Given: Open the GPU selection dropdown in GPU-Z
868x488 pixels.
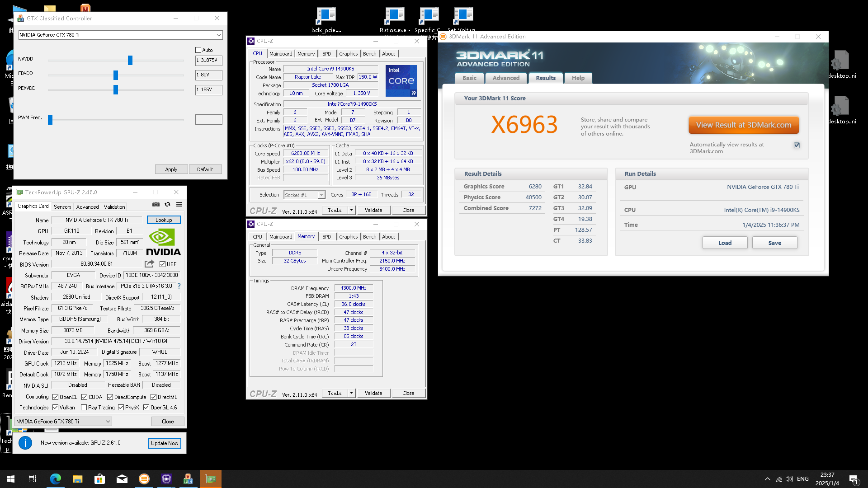Looking at the screenshot, I should [63, 422].
